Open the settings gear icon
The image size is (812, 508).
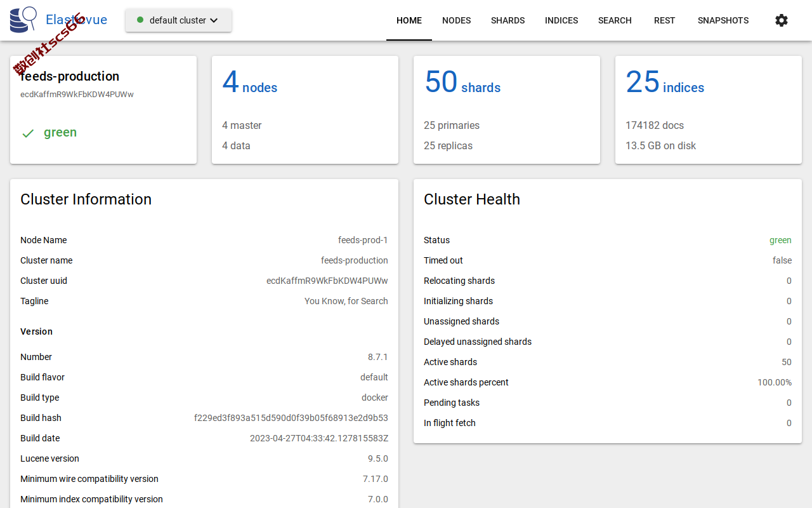(x=782, y=20)
